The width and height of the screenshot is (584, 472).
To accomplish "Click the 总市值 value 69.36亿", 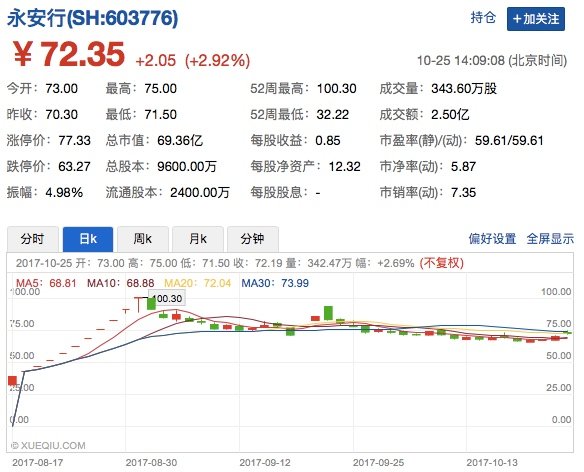I will (x=180, y=141).
